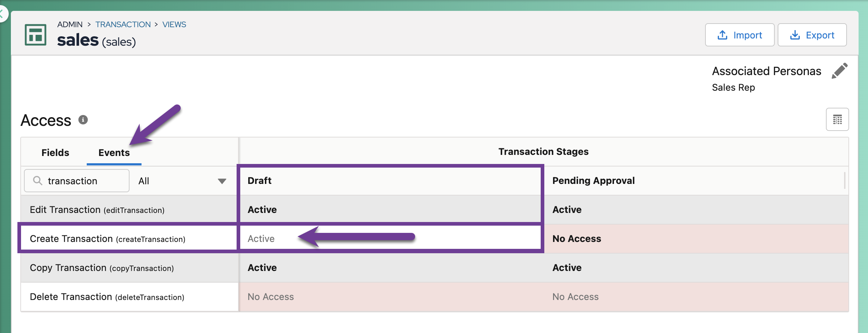Click the Sales Rep persona text

click(x=733, y=87)
